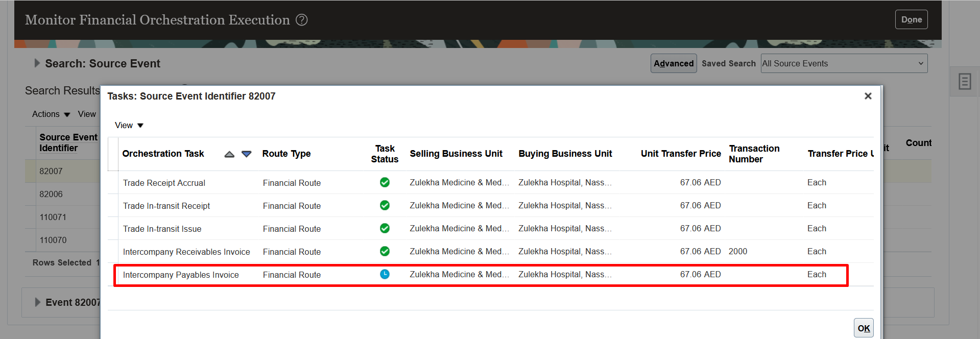Expand the Event 82007 section
Screen dimensions: 980x339
[37, 302]
